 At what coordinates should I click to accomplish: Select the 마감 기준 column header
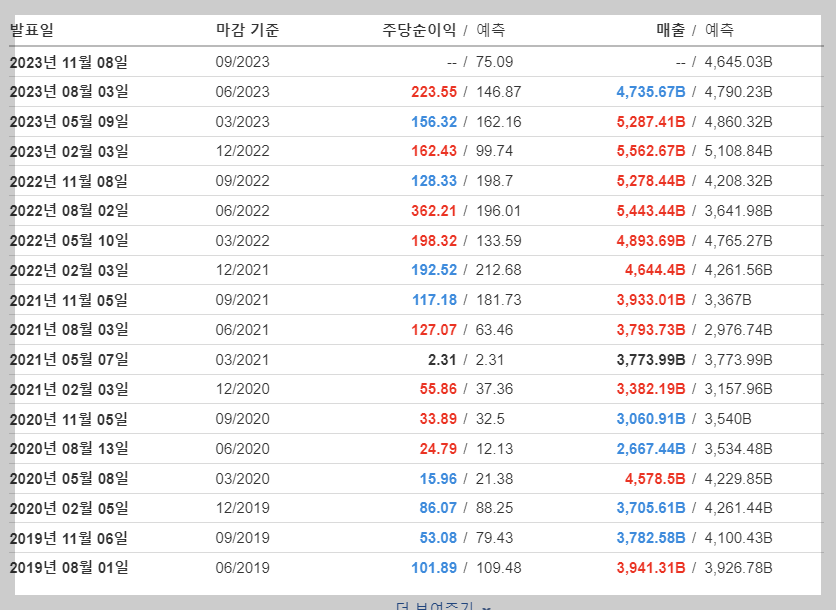tap(247, 30)
